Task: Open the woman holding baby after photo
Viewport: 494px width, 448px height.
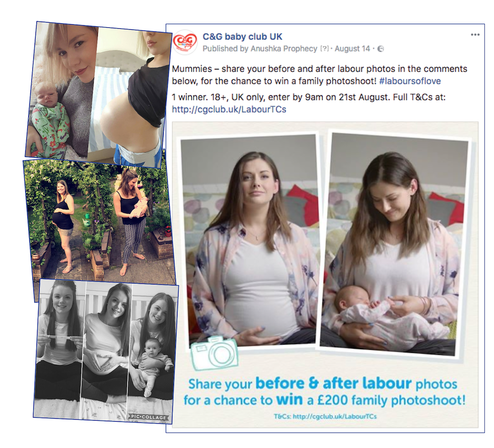Action: coord(394,244)
